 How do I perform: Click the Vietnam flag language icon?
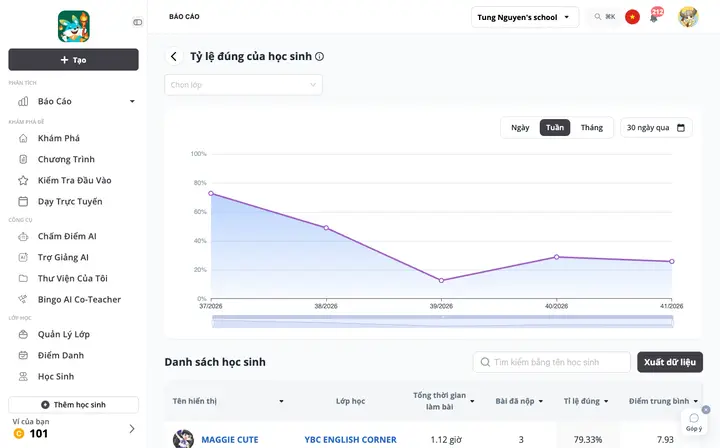pos(632,17)
